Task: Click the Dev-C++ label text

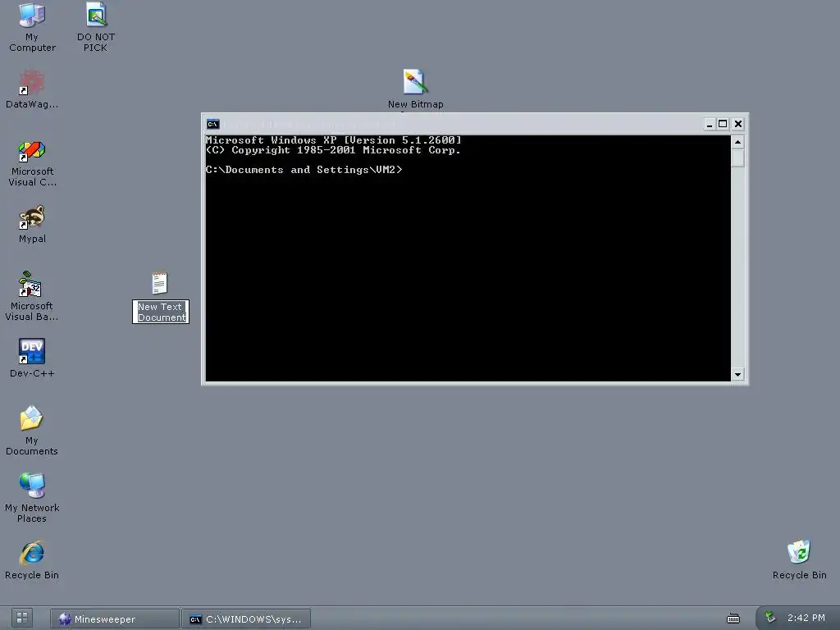Action: click(x=32, y=373)
